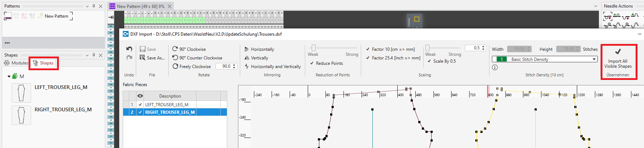Apply Freely Clockwise rotation

(x=191, y=67)
